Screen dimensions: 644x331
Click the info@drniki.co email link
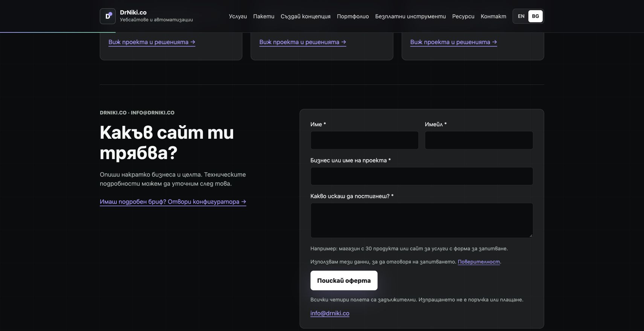coord(330,313)
